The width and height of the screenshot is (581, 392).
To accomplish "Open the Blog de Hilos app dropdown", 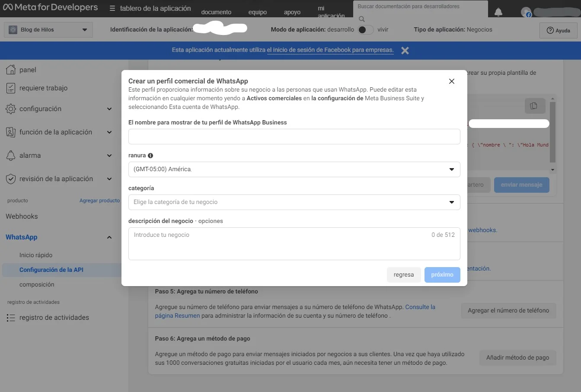I will coord(48,30).
